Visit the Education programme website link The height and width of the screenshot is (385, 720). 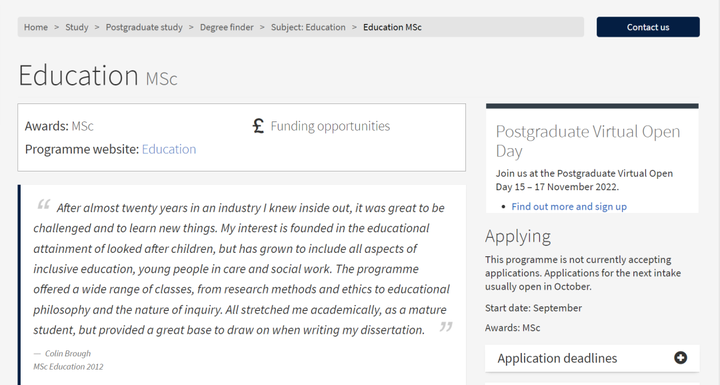tap(169, 149)
